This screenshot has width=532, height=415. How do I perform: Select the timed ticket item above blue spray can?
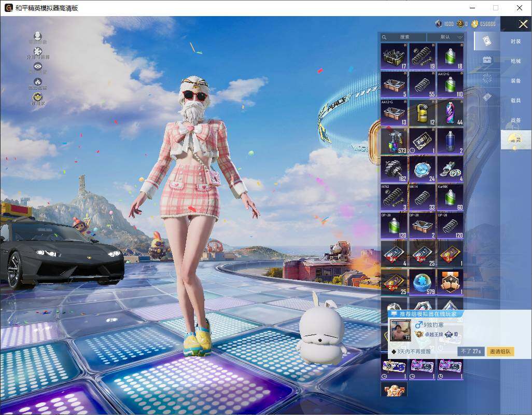[x=422, y=141]
